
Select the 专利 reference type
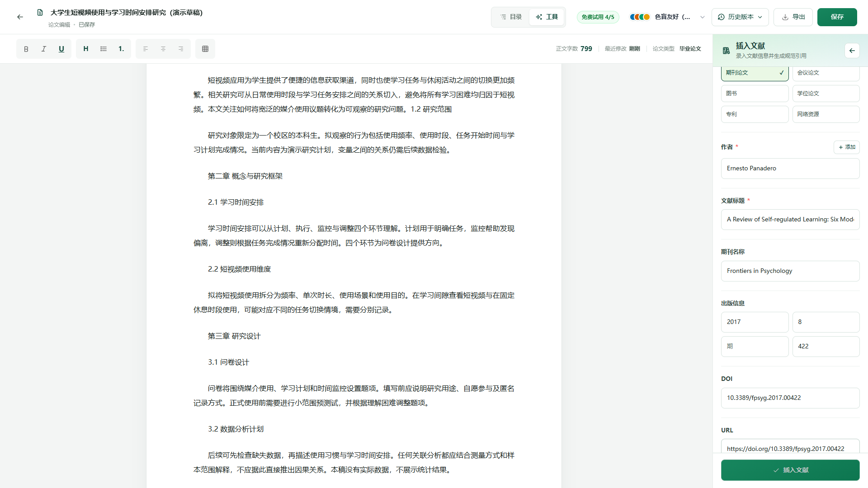[x=755, y=114]
